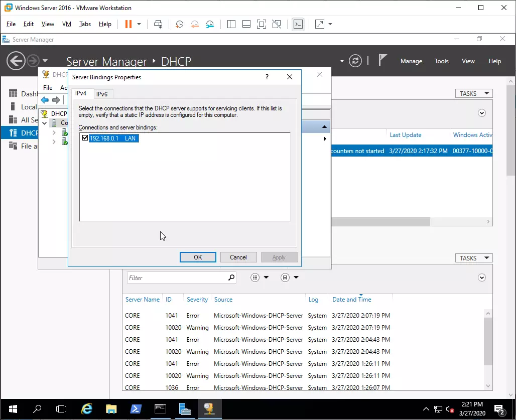This screenshot has width=516, height=420.
Task: Refresh Server Manager with the refresh icon
Action: pyautogui.click(x=355, y=61)
